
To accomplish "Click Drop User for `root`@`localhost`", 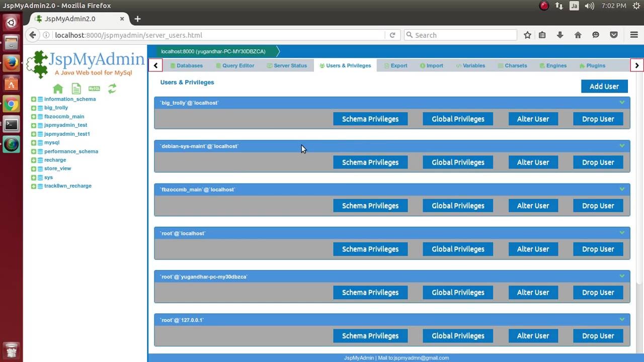I will 598,249.
